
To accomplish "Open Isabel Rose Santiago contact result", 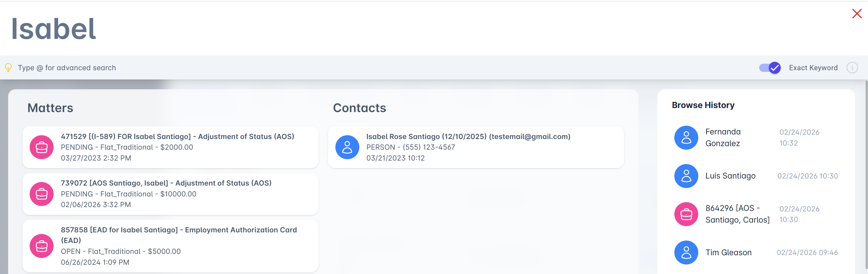I will click(x=468, y=137).
